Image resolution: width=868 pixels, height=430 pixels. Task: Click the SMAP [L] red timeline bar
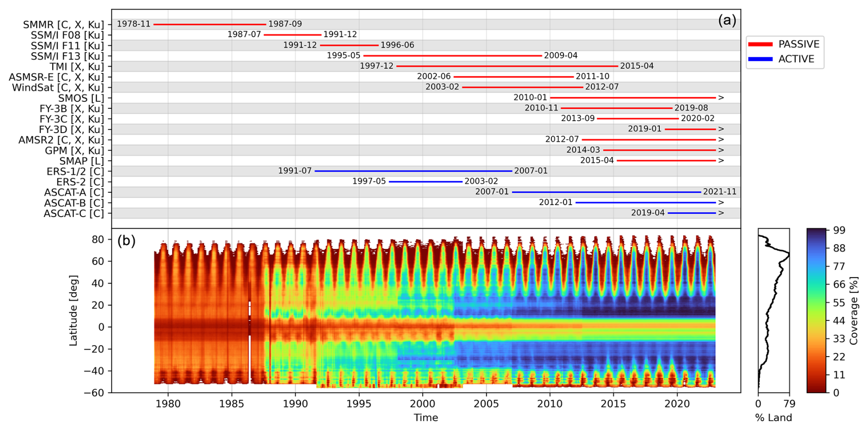pyautogui.click(x=666, y=161)
